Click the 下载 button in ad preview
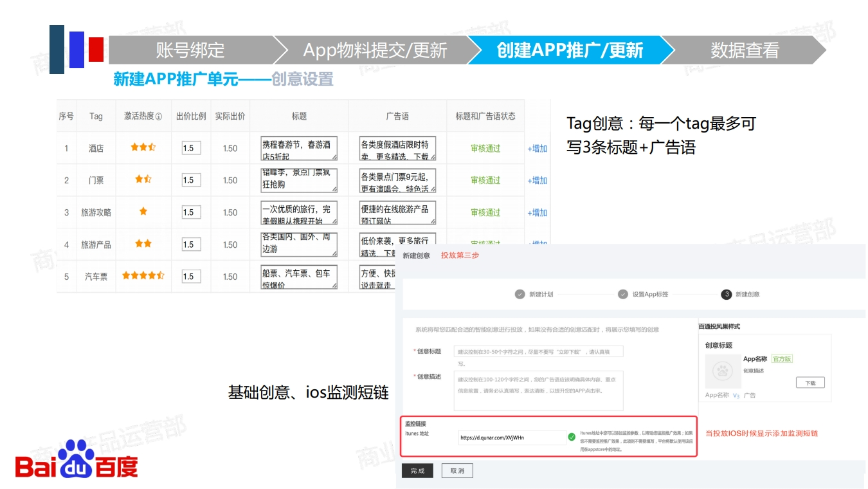The height and width of the screenshot is (489, 868). click(810, 383)
